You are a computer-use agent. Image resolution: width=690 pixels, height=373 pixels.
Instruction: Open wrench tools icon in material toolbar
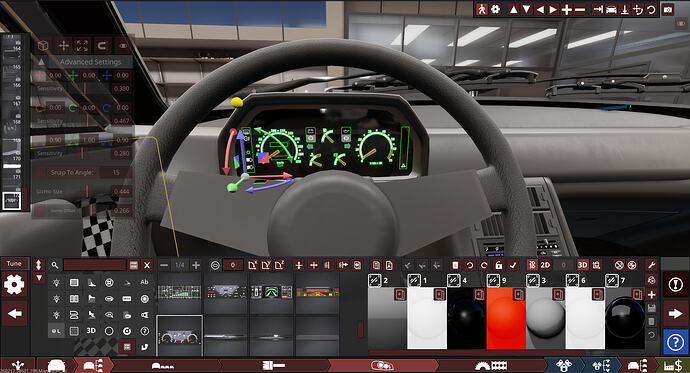[x=652, y=265]
